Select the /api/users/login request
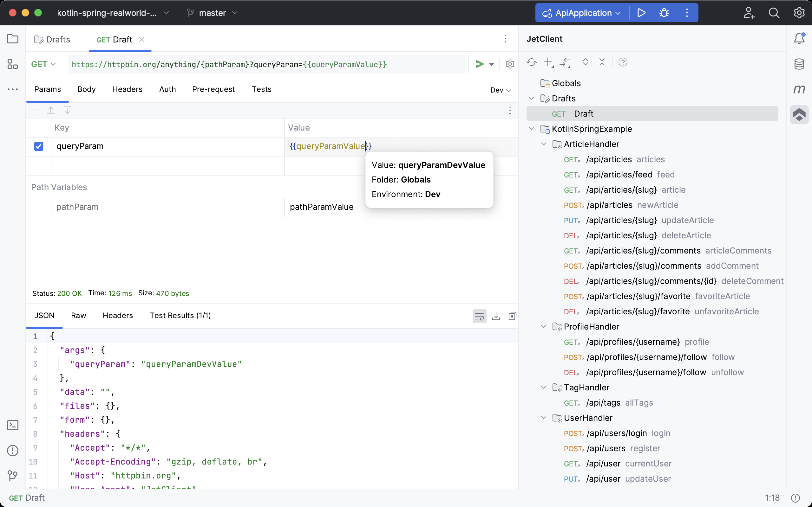 pos(617,433)
